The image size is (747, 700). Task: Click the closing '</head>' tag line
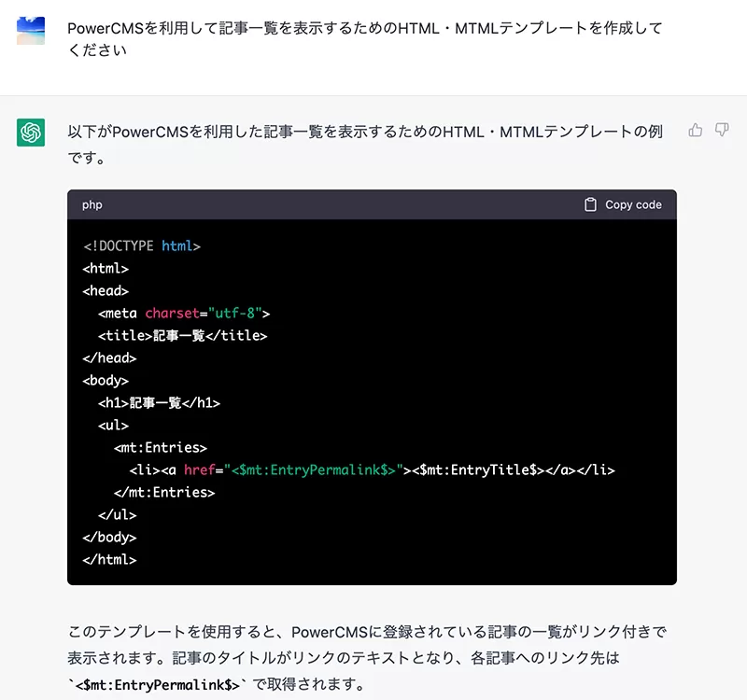pos(109,357)
